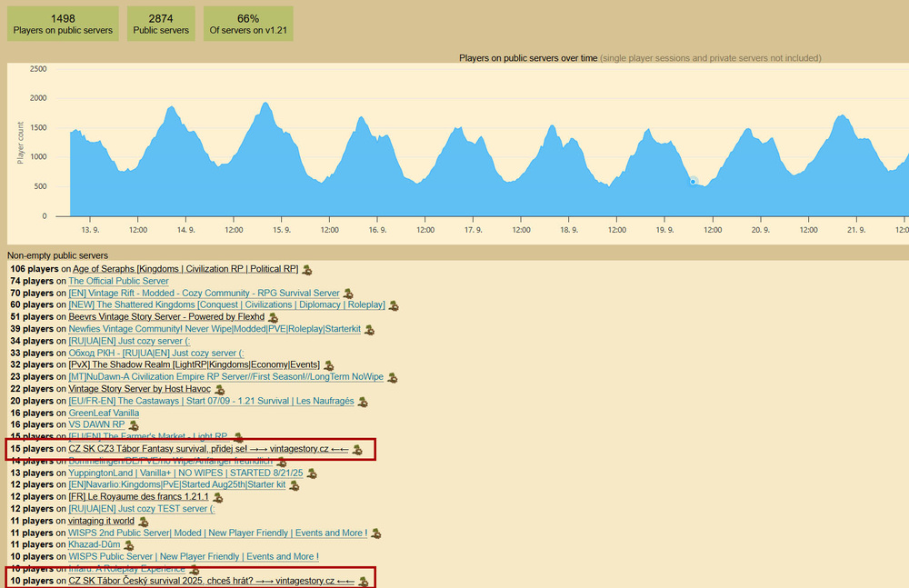Open the Newfies Vintage Community server link
This screenshot has width=909, height=588.
coord(214,329)
